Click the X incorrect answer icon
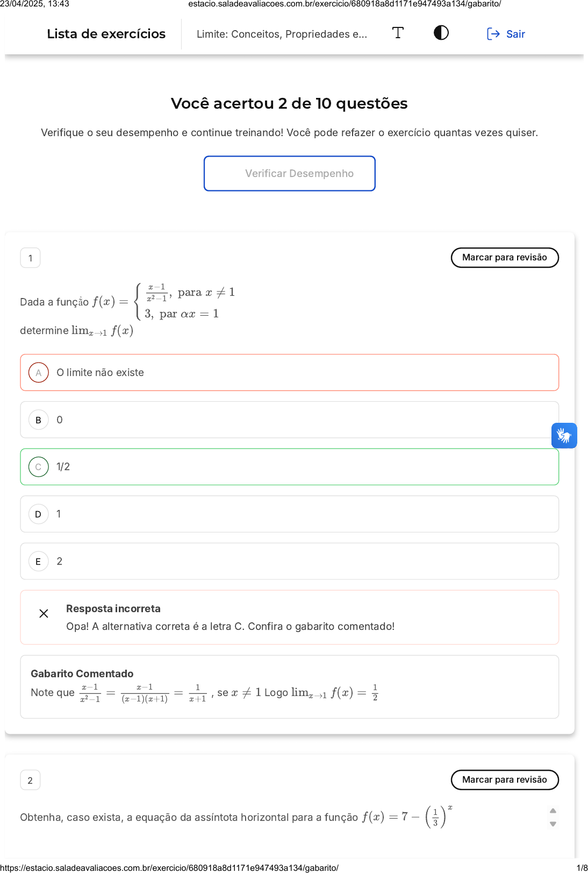588x873 pixels. [44, 613]
